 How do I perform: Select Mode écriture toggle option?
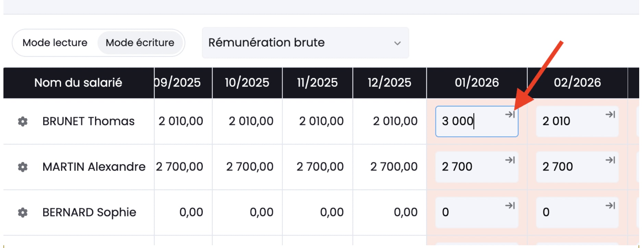pyautogui.click(x=140, y=43)
